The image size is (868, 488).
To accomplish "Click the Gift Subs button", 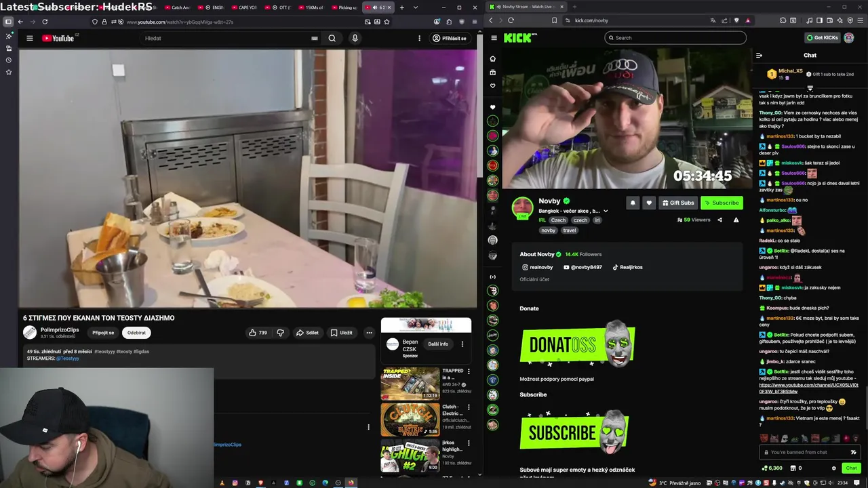I will [x=678, y=203].
